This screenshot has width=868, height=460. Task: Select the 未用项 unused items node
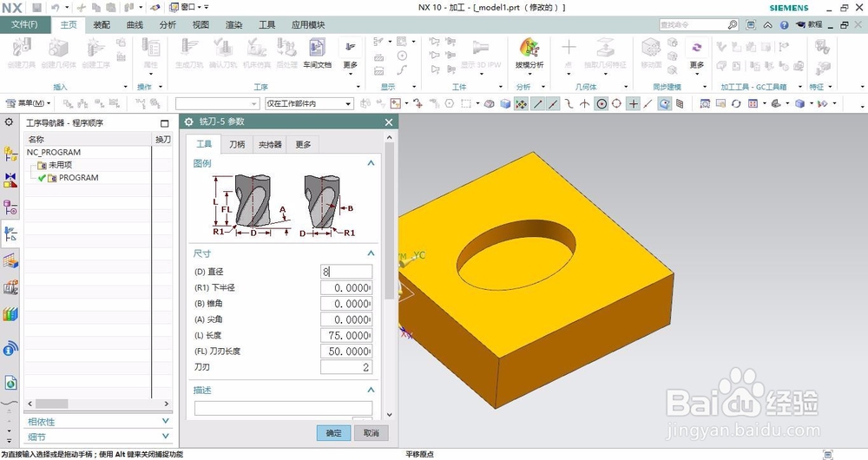click(x=61, y=165)
